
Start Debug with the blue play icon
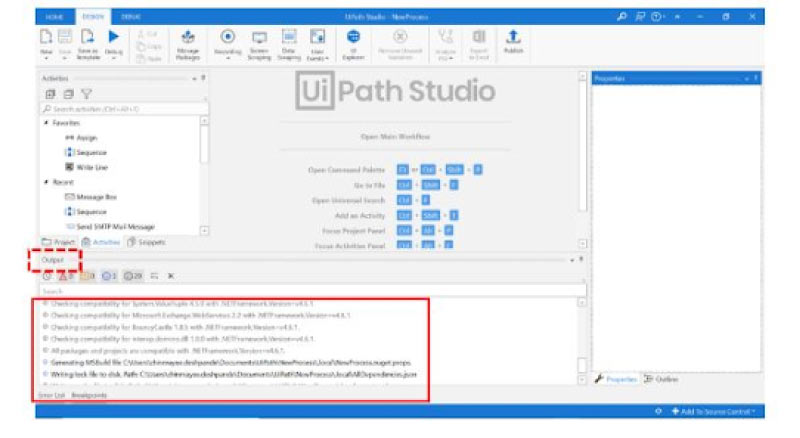click(x=113, y=37)
